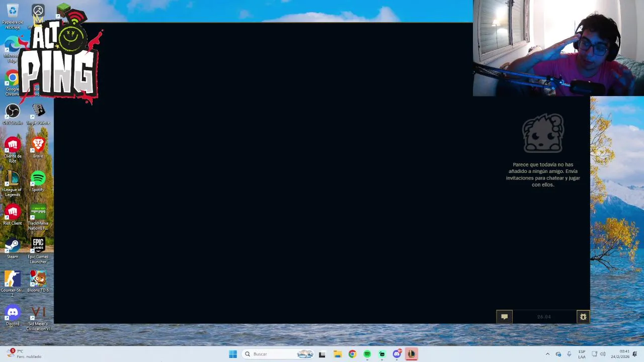Open ESP LAA keyboard language selector

click(582, 354)
